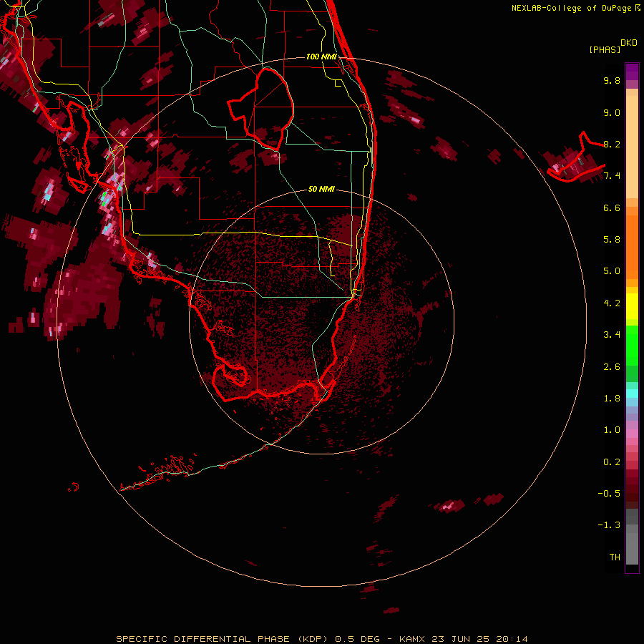Pick the gray band beside the TH label
The image size is (644, 644).
tap(632, 548)
